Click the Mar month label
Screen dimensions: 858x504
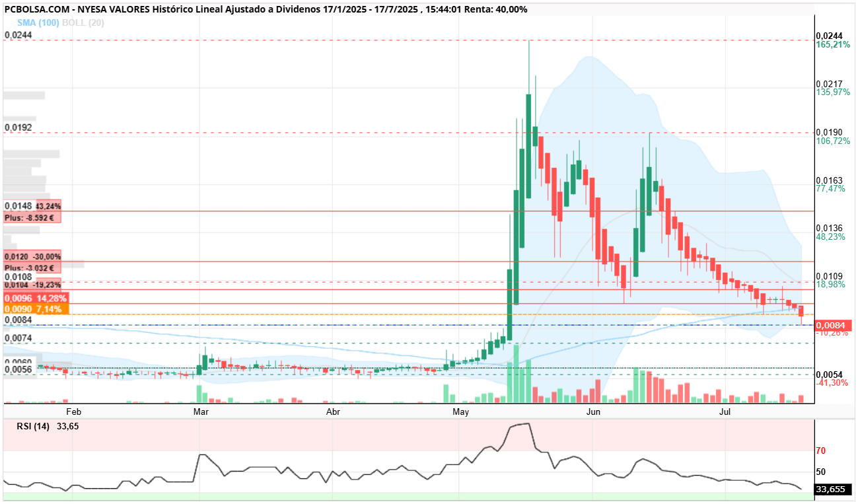(x=201, y=412)
